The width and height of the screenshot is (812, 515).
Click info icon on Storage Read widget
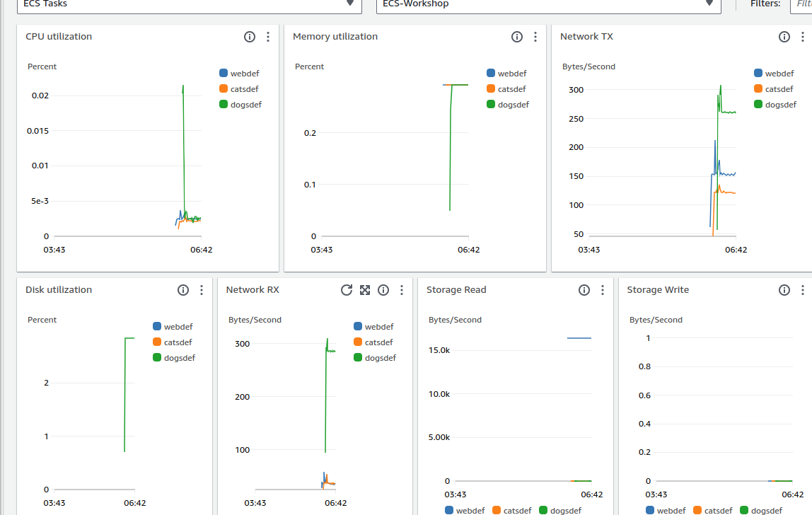pyautogui.click(x=584, y=290)
